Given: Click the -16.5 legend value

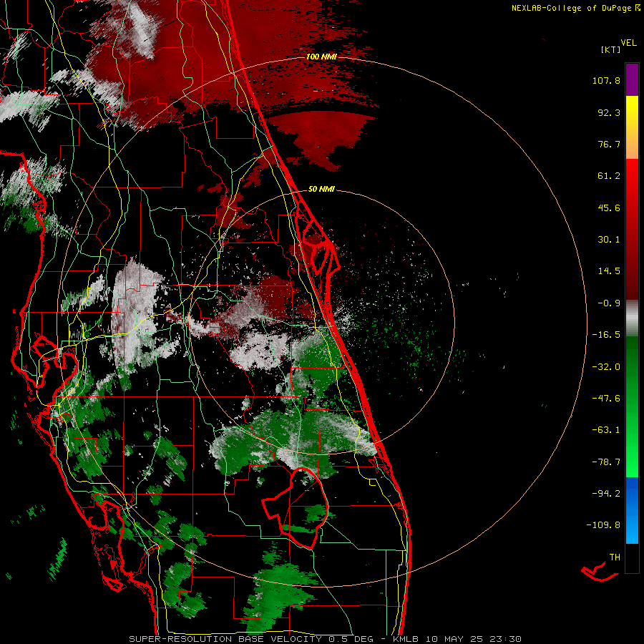Looking at the screenshot, I should [606, 335].
